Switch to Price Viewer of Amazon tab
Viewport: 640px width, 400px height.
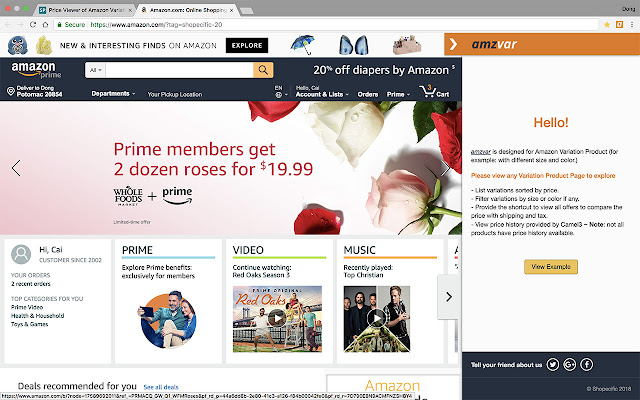[x=86, y=10]
